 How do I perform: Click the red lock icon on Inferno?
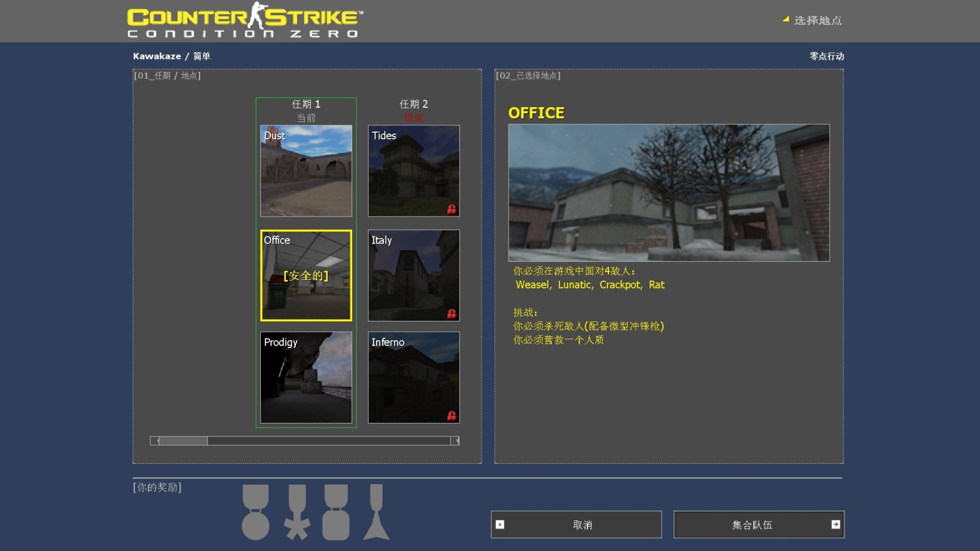point(451,416)
